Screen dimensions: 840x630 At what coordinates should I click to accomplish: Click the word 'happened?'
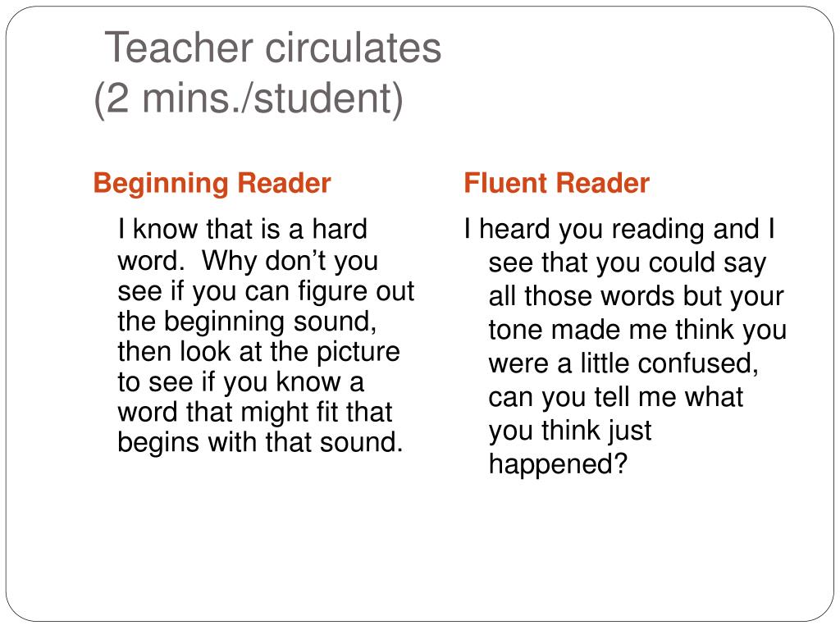[558, 464]
